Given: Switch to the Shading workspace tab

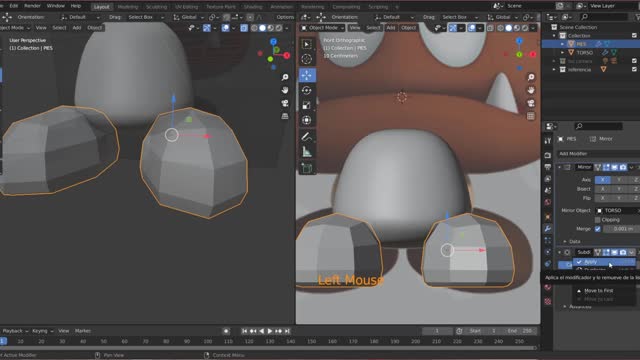Looking at the screenshot, I should [253, 7].
